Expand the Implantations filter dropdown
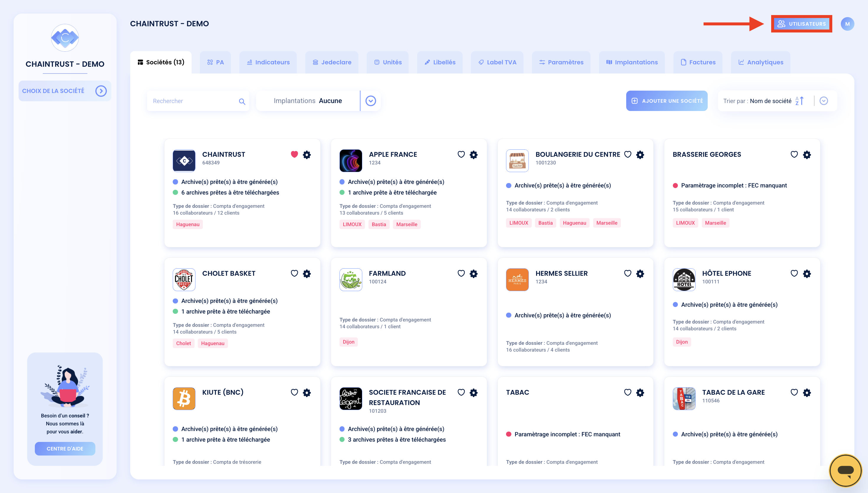 (x=371, y=101)
